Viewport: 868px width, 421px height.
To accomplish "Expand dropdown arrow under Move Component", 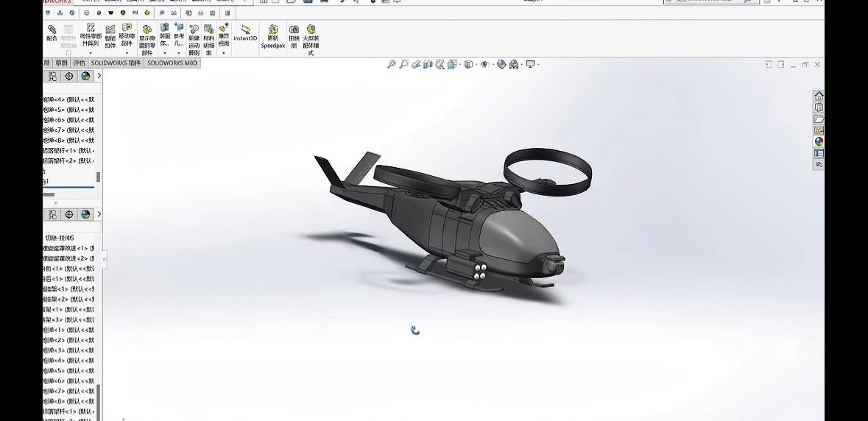I will point(127,54).
